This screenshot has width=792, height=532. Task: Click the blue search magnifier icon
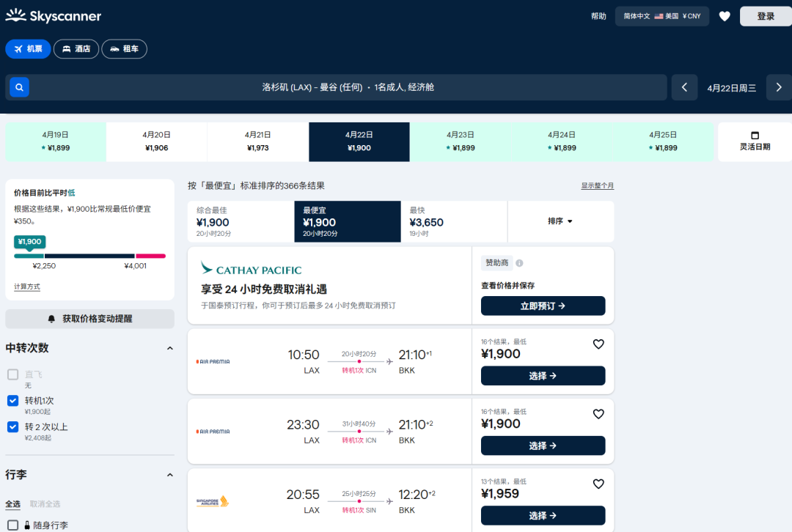(x=19, y=87)
